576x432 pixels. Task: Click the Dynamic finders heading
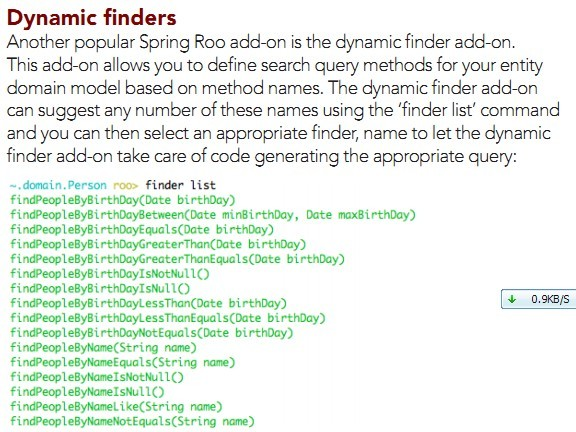point(91,18)
